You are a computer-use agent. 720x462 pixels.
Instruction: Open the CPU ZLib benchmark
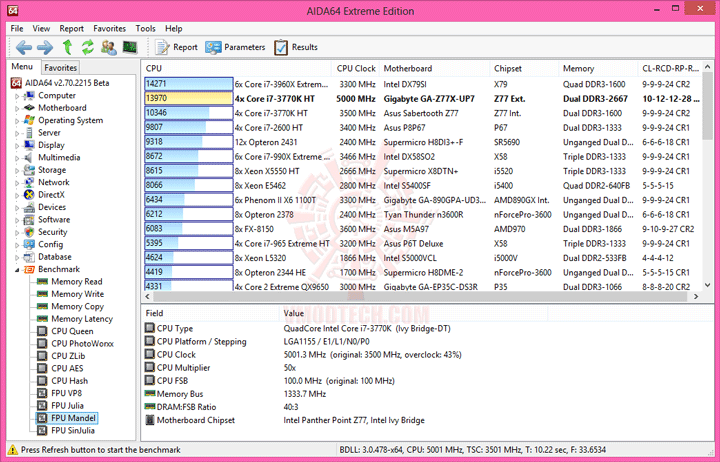pos(62,356)
